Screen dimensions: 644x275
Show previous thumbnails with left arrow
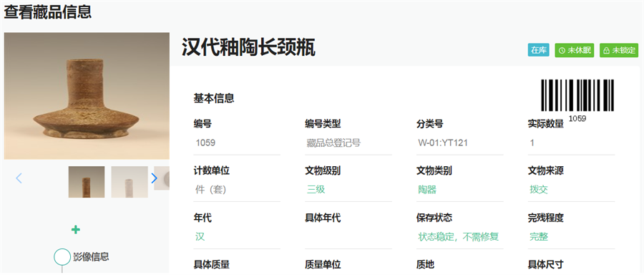coord(19,178)
